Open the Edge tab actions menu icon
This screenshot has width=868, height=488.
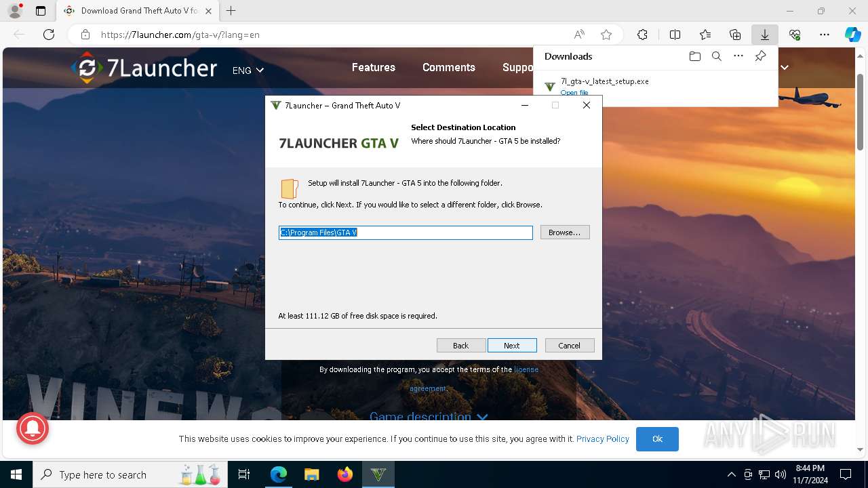point(41,11)
